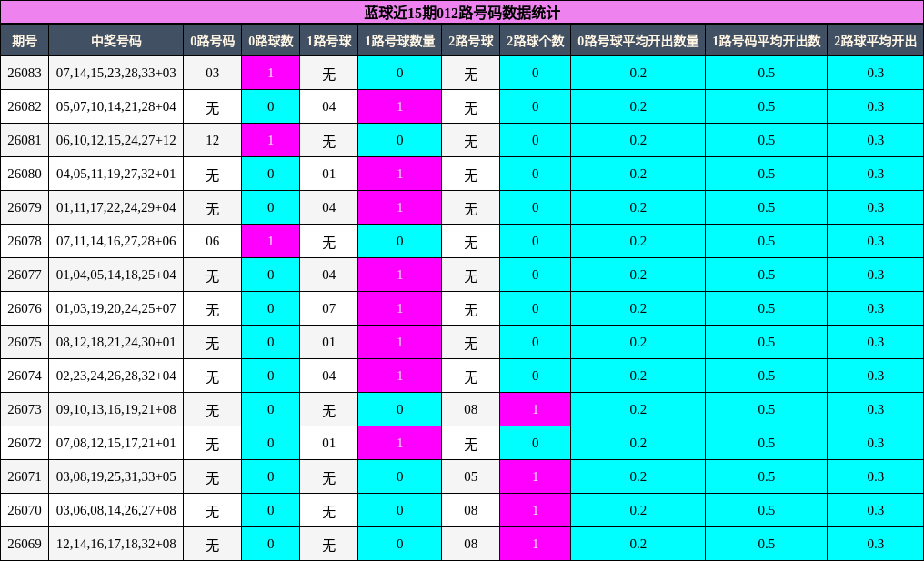Viewport: 924px width, 561px height.
Task: Click winning numbers 07,08,12,15,17,21+01
Action: [x=116, y=443]
